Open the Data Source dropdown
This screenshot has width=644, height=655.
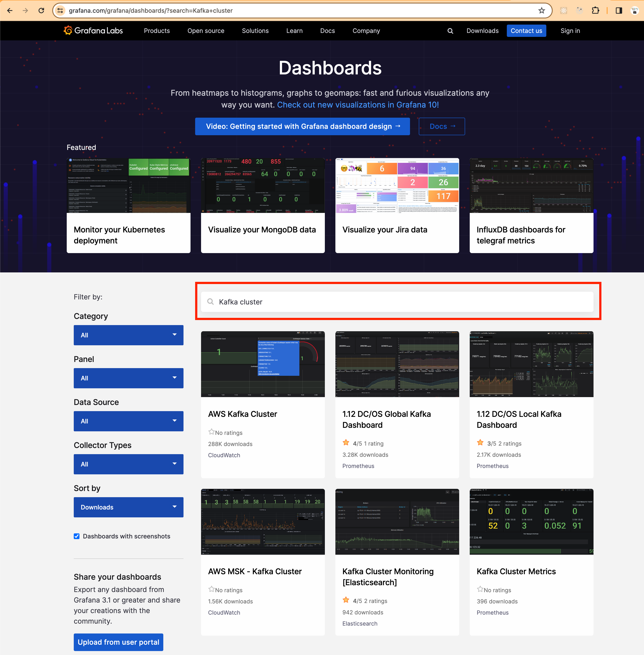[x=129, y=421]
